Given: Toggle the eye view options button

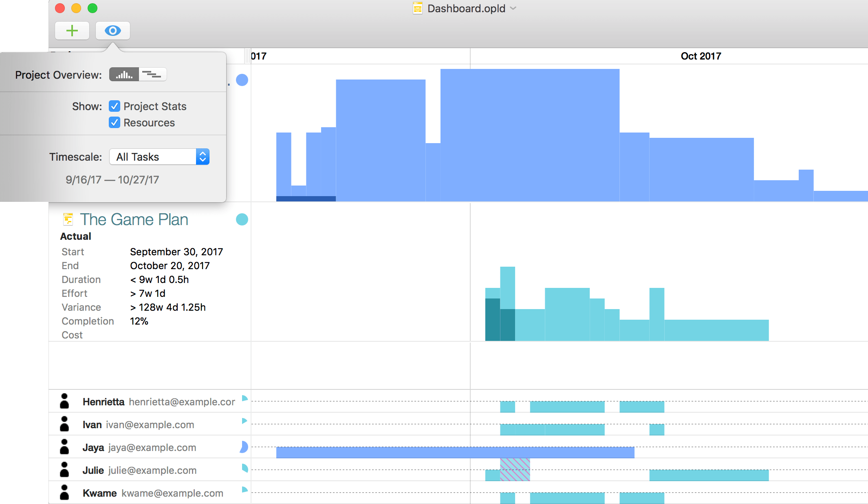Looking at the screenshot, I should point(113,31).
